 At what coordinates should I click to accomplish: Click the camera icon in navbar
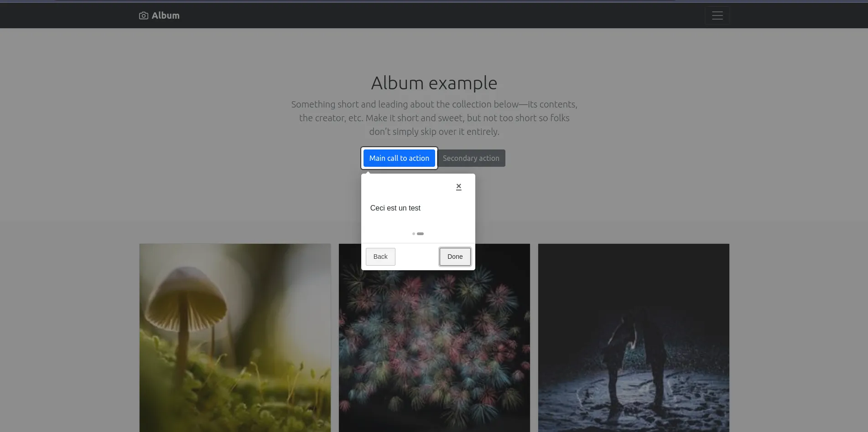143,15
